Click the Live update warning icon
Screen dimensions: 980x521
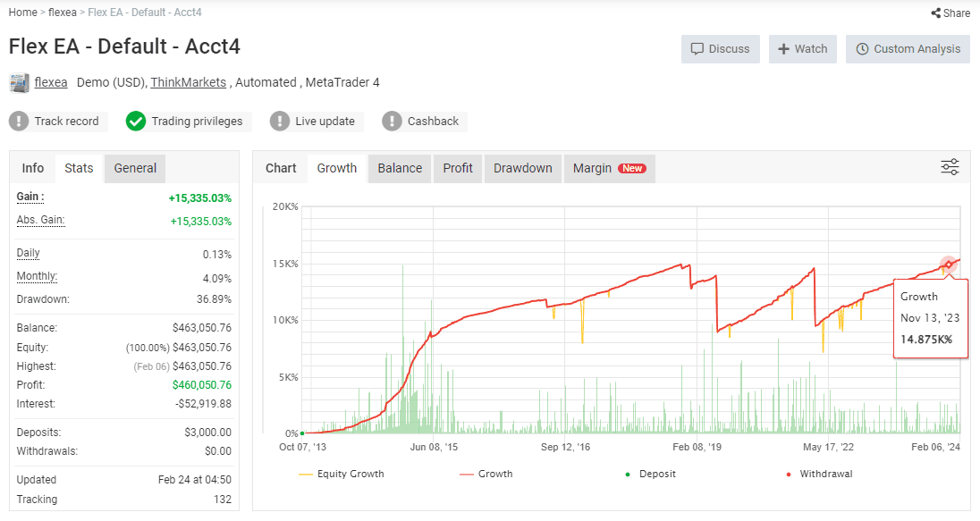click(x=280, y=122)
